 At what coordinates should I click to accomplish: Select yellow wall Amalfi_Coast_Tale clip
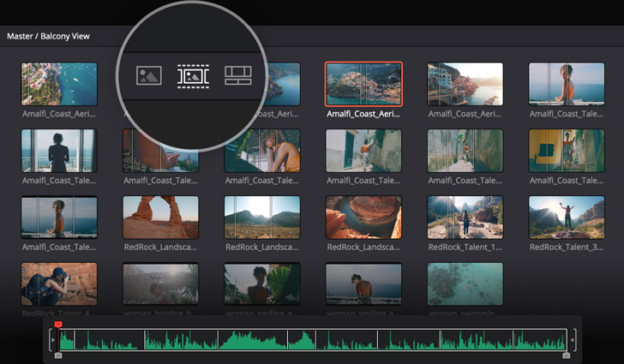point(567,151)
